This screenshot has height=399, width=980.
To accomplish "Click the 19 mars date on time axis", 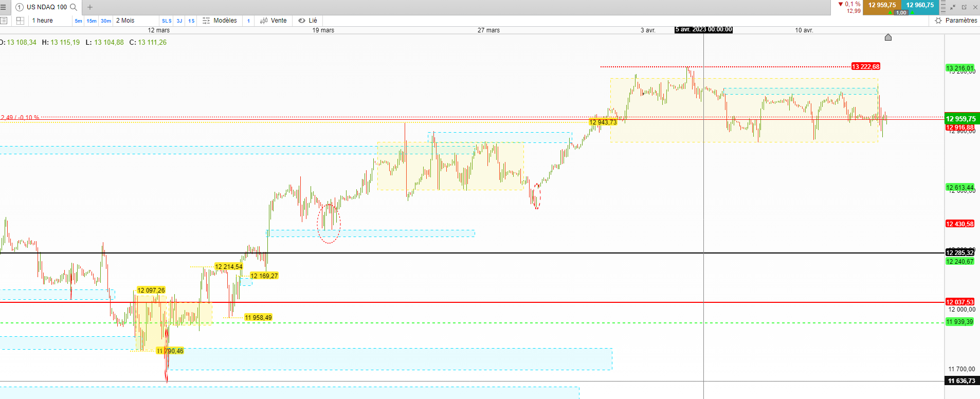I will pyautogui.click(x=323, y=30).
